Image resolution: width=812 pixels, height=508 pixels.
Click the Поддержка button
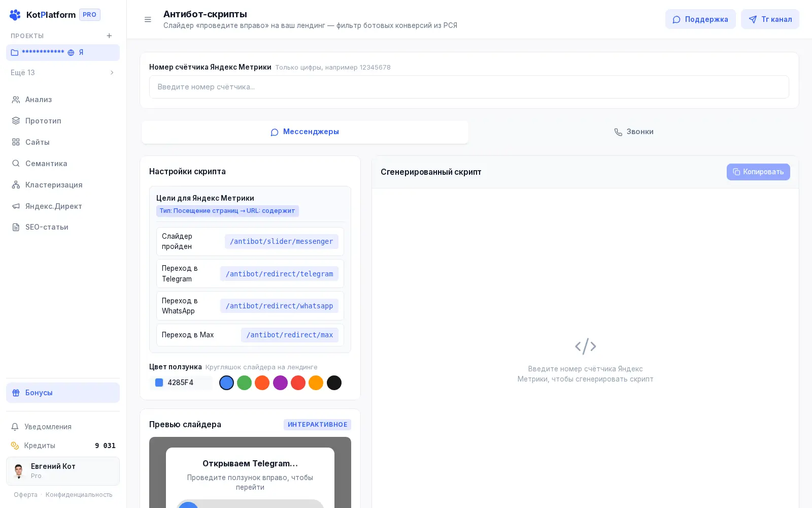coord(700,19)
